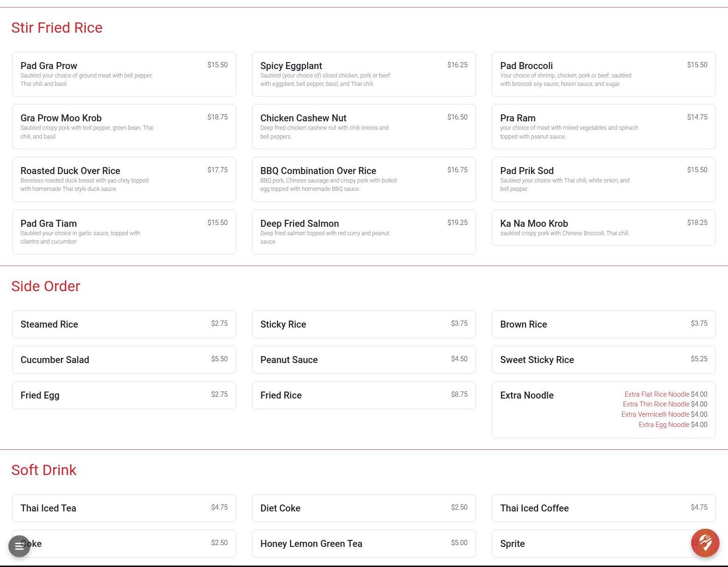Open the Pra Ram menu card
Viewport: 728px width, 567px height.
pos(604,127)
